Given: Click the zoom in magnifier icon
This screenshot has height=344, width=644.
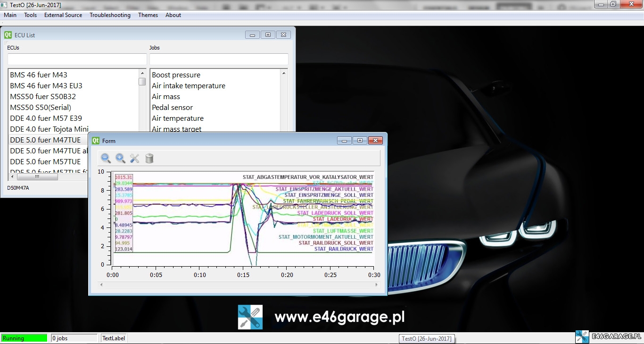Looking at the screenshot, I should click(120, 158).
